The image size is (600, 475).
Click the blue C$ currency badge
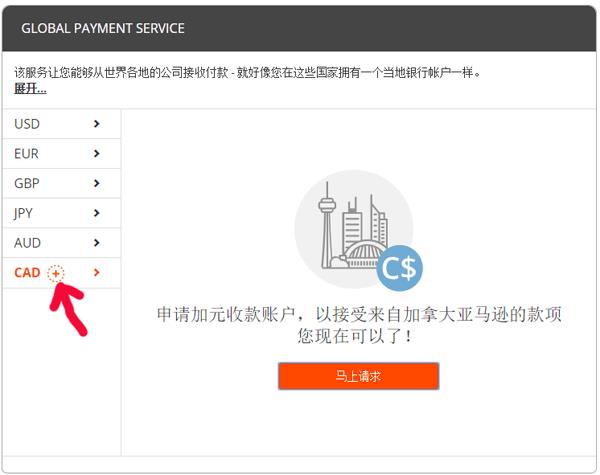point(399,268)
